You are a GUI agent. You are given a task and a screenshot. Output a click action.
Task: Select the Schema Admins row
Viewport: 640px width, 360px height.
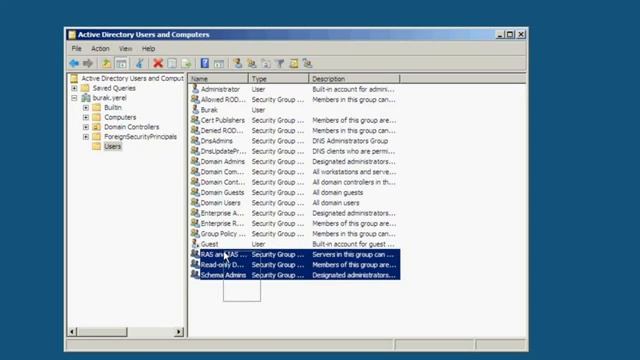pyautogui.click(x=295, y=275)
